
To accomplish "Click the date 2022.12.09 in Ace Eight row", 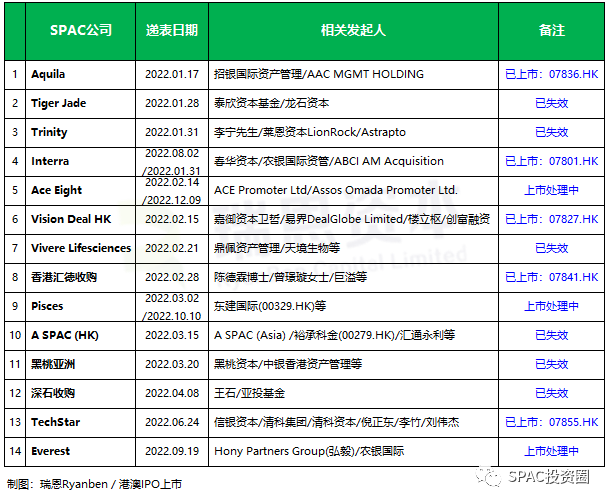I will 172,200.
